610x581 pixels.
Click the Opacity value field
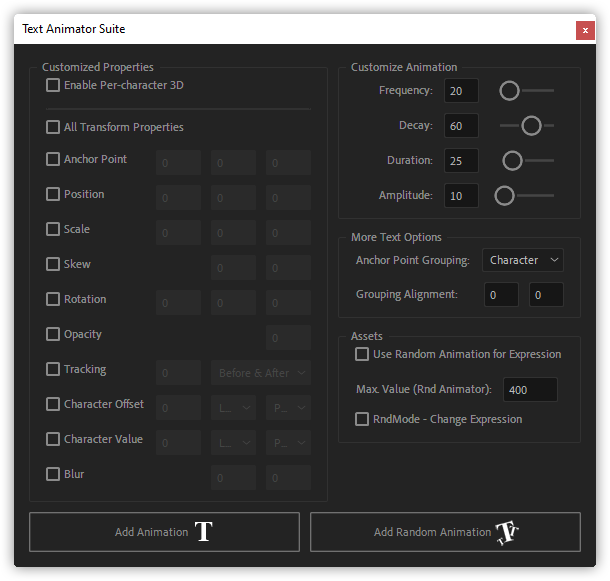(288, 338)
